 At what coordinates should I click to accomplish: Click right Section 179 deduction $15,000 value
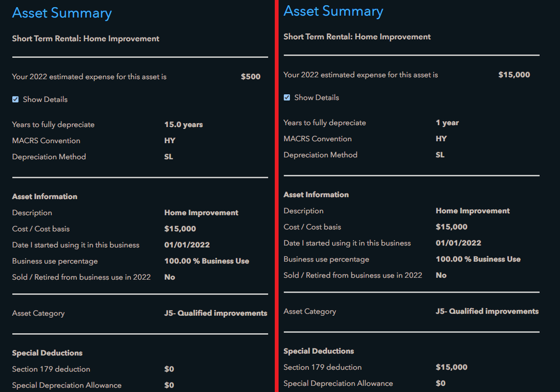[x=451, y=367]
